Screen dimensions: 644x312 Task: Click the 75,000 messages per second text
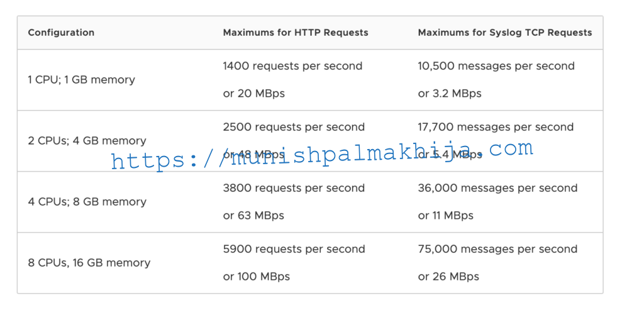coord(498,249)
